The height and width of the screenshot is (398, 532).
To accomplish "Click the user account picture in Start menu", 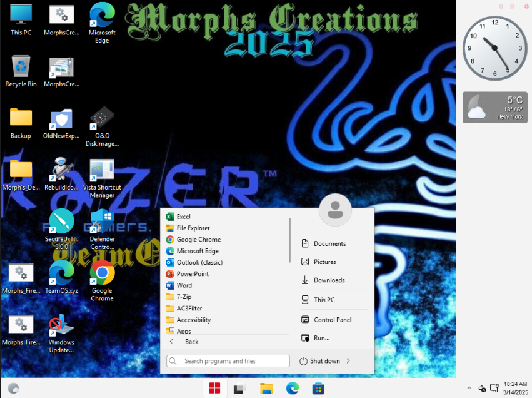I will click(335, 210).
